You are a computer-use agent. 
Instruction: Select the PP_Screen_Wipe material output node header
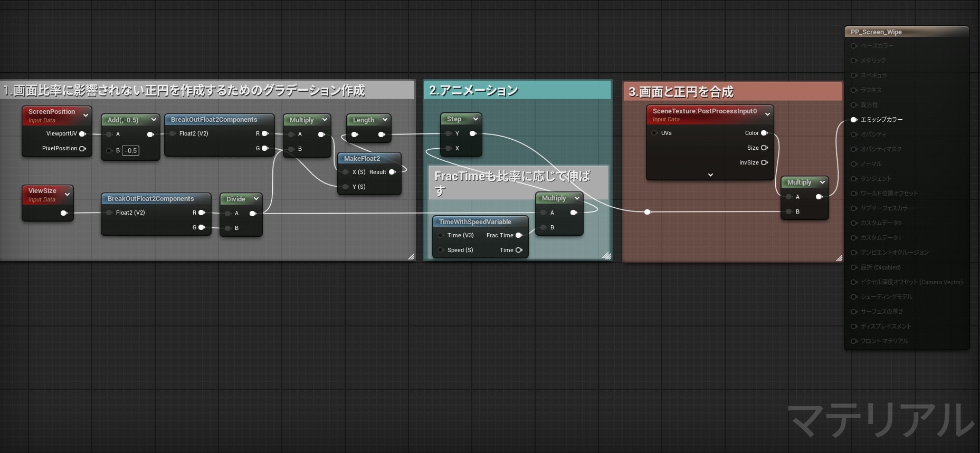coord(907,32)
